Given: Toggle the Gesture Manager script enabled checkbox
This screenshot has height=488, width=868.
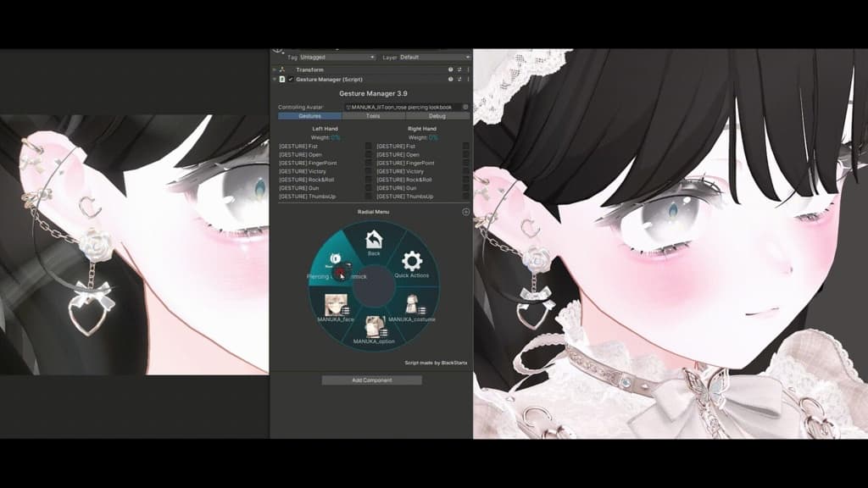Looking at the screenshot, I should click(291, 80).
